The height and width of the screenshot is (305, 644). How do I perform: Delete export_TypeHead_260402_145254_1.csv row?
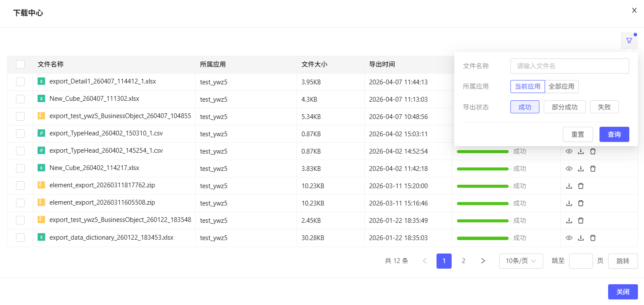593,151
